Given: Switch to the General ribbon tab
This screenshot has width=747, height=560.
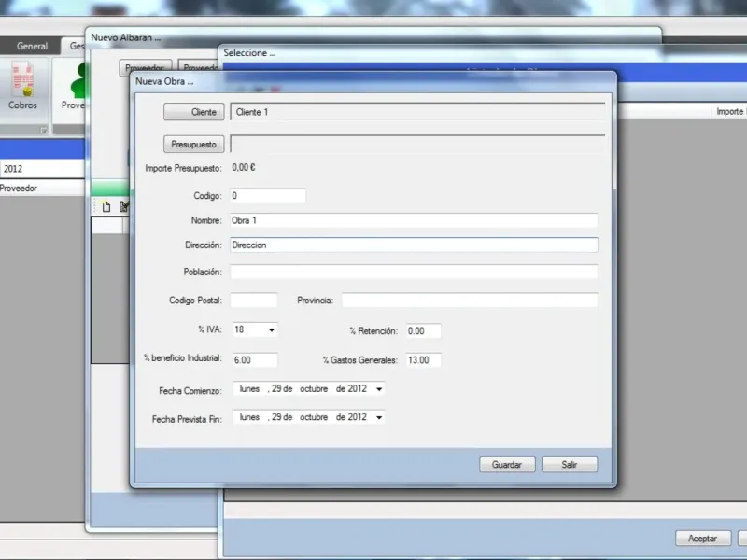Looking at the screenshot, I should click(x=32, y=46).
